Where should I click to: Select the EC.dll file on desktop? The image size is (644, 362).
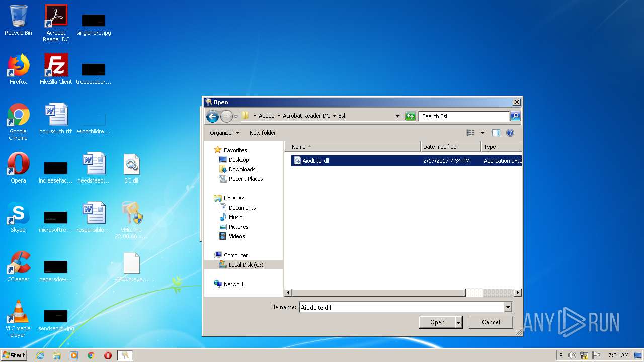click(x=131, y=168)
